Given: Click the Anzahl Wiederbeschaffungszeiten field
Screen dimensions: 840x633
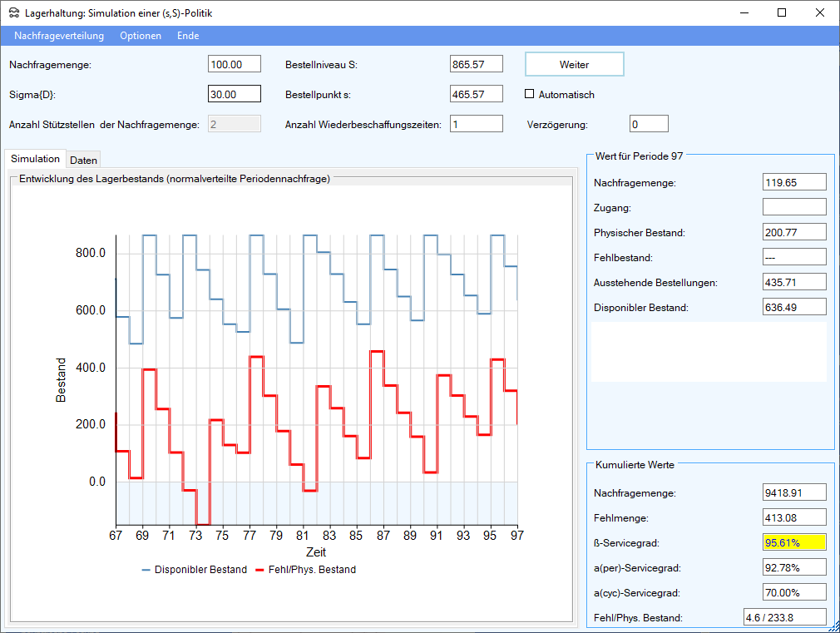Looking at the screenshot, I should point(476,124).
